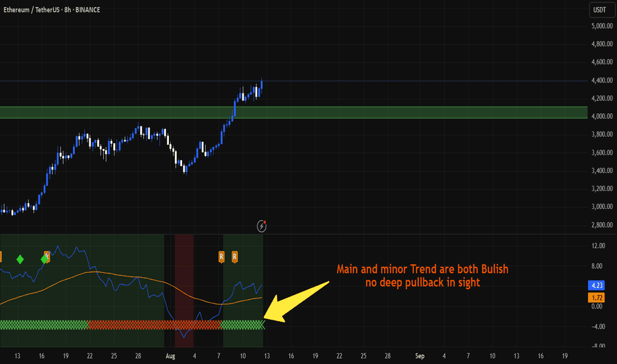Click the USDT currency button

(601, 9)
